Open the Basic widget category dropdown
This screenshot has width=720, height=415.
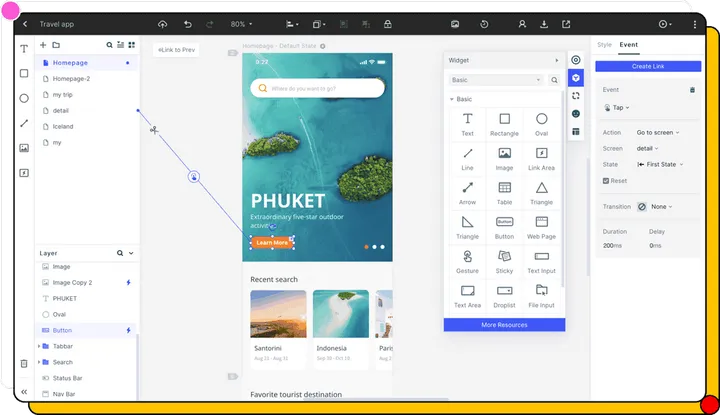point(496,80)
